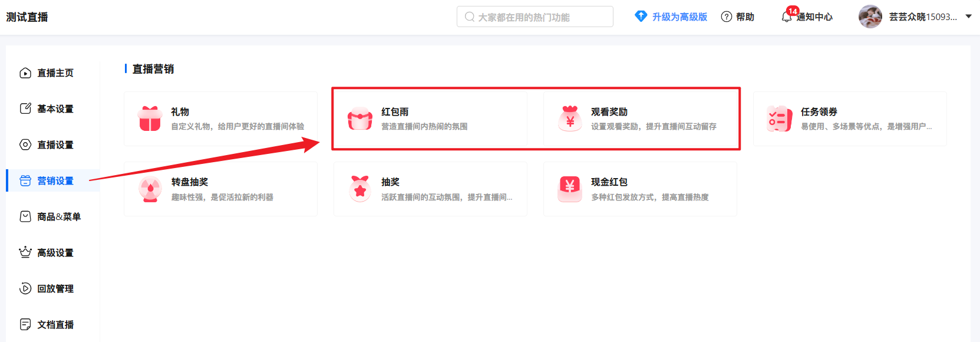The image size is (980, 342).
Task: Navigate to 高级设置 in sidebar
Action: click(x=55, y=253)
